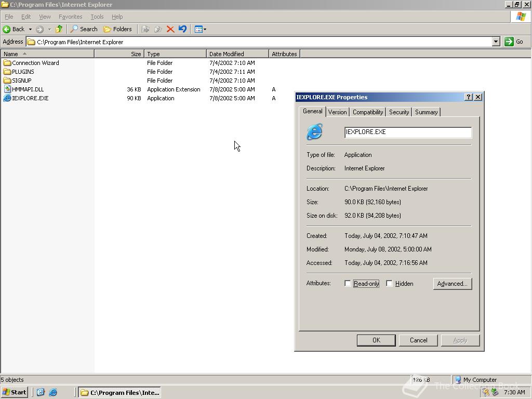Click the dialog's question mark help button
Screen dimensions: 532x399
click(x=468, y=97)
